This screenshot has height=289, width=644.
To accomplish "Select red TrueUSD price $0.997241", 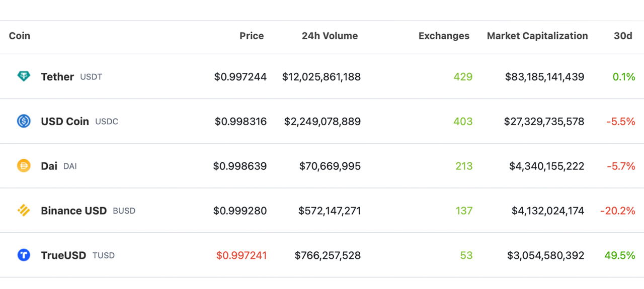I will coord(242,255).
